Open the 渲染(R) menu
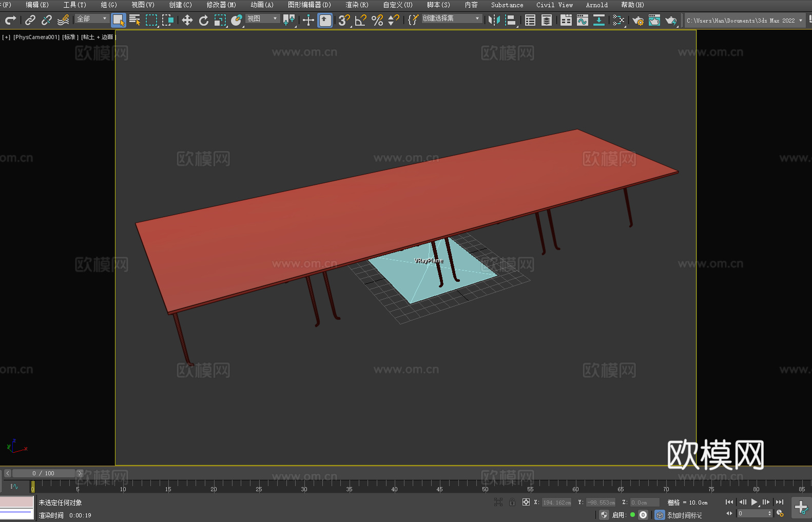Viewport: 812px width, 522px height. [357, 5]
